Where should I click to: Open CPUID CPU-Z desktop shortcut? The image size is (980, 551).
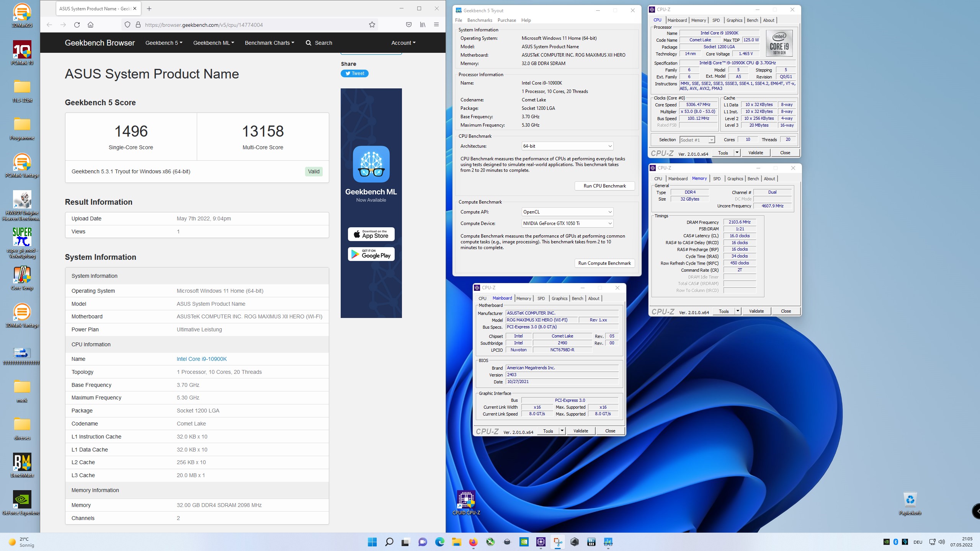tap(466, 503)
